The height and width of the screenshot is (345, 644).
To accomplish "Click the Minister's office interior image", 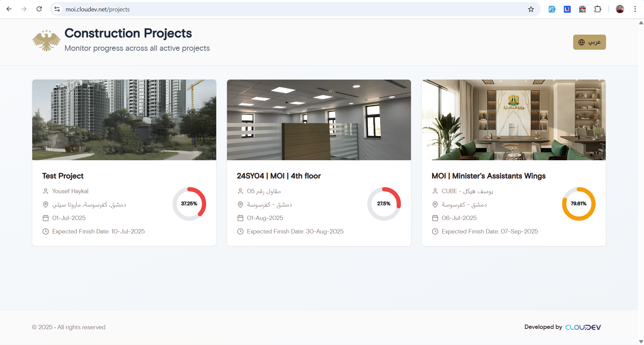I will 513,120.
